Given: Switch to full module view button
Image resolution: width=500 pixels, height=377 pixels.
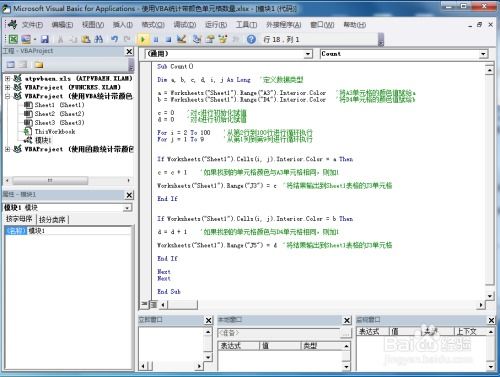Looking at the screenshot, I should point(153,304).
